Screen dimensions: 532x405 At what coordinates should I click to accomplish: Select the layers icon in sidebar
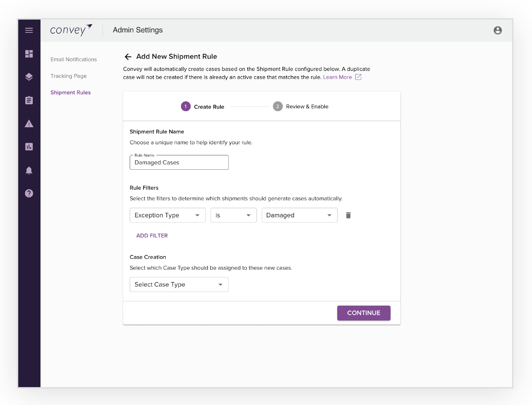tap(29, 77)
